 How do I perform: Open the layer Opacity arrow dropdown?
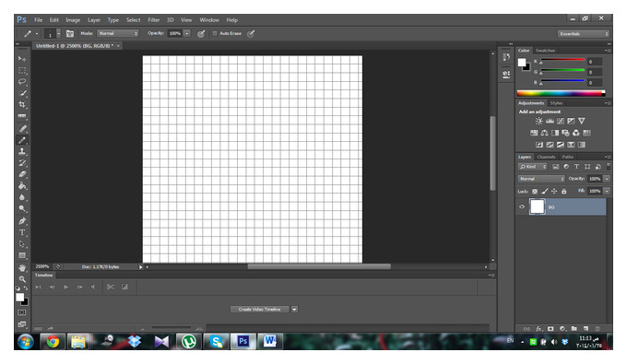tap(607, 179)
